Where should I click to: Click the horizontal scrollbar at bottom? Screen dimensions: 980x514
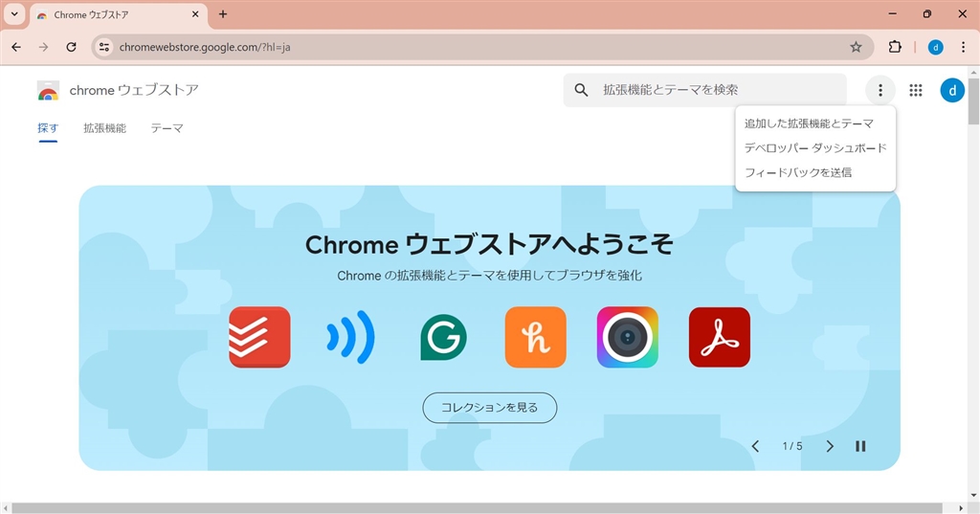click(x=477, y=508)
